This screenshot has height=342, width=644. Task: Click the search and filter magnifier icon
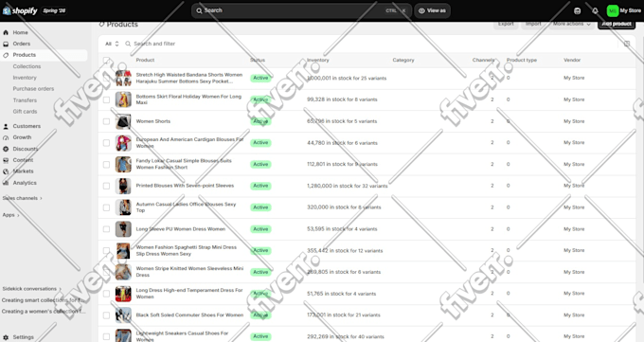pyautogui.click(x=128, y=44)
